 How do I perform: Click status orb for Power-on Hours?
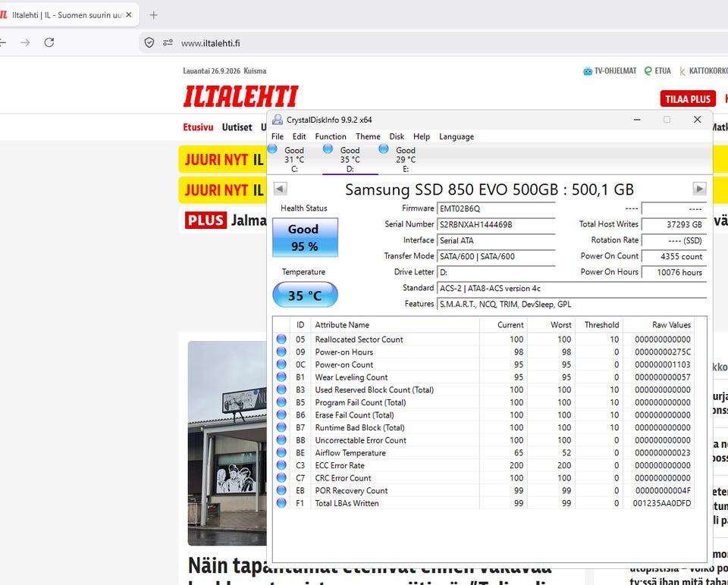coord(281,352)
